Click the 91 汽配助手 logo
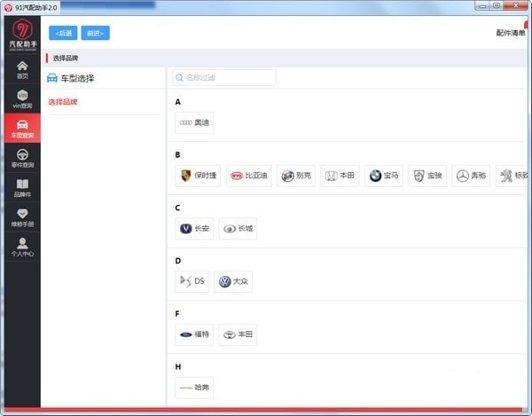This screenshot has width=532, height=416. pyautogui.click(x=23, y=35)
